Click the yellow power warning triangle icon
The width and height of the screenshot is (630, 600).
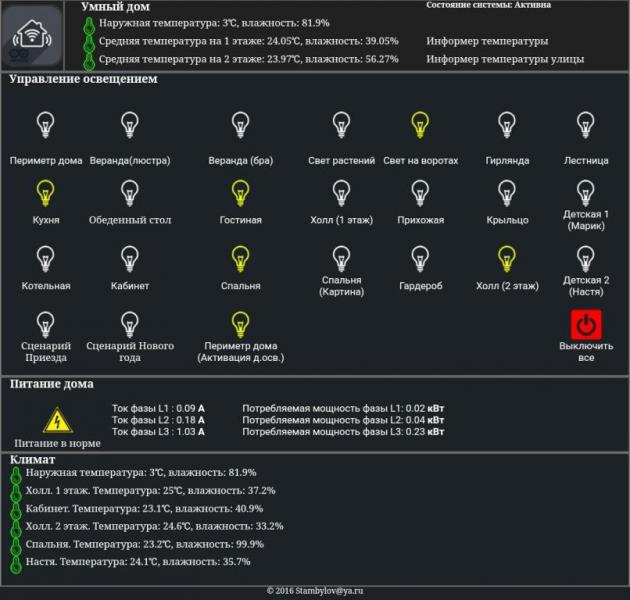pyautogui.click(x=58, y=420)
